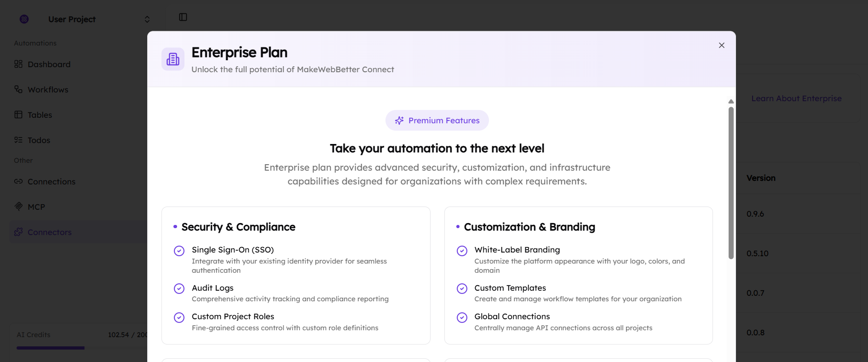
Task: Click the Dashboard icon in sidebar
Action: click(x=18, y=64)
